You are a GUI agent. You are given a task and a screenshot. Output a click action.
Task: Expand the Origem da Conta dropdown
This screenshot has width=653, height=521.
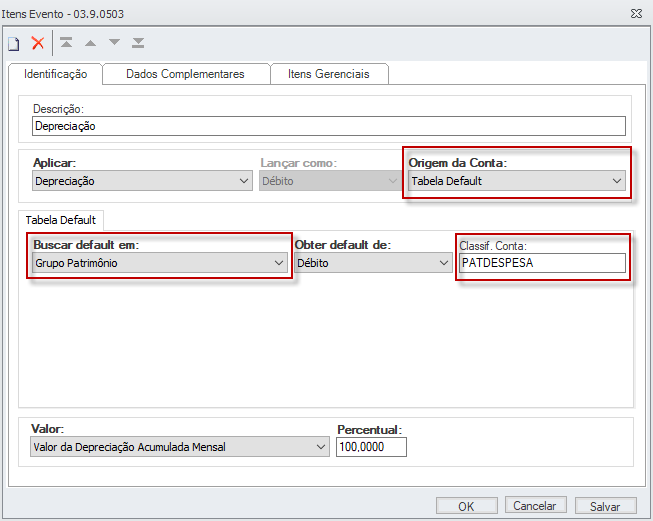[516, 181]
